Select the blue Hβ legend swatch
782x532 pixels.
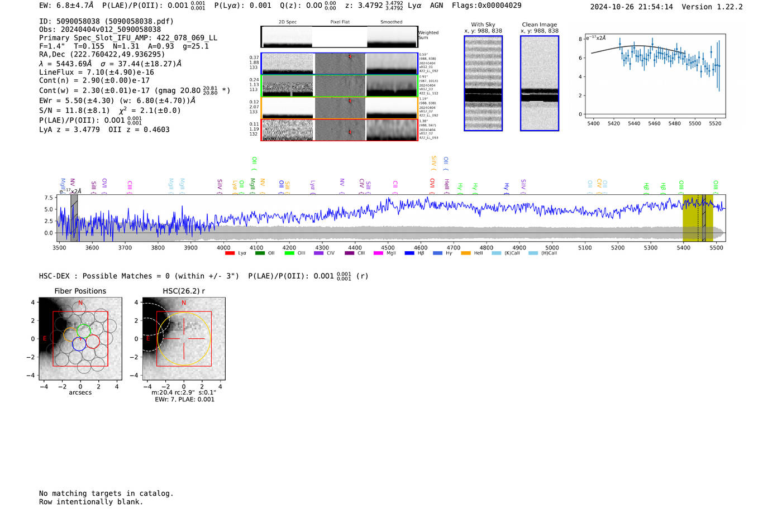pyautogui.click(x=409, y=253)
